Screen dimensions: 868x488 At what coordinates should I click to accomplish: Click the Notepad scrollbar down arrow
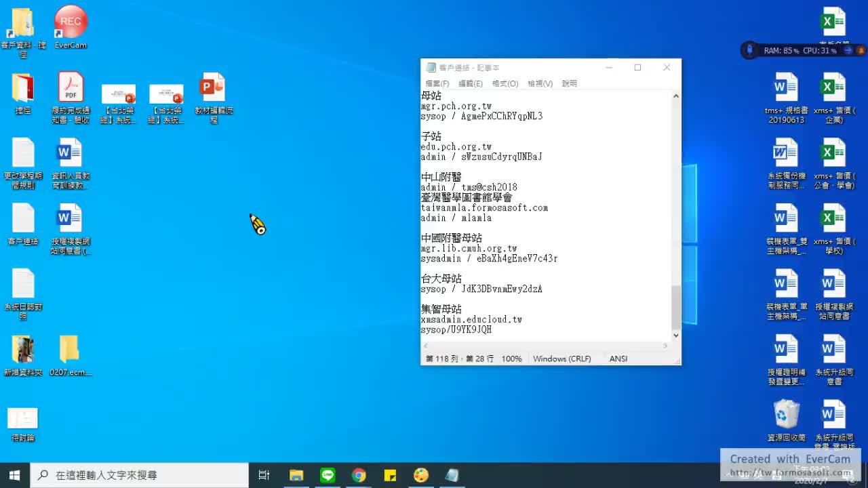[675, 335]
